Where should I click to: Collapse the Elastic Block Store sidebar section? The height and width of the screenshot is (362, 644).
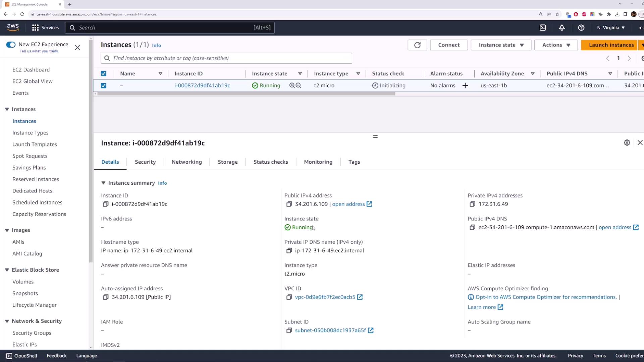7,270
